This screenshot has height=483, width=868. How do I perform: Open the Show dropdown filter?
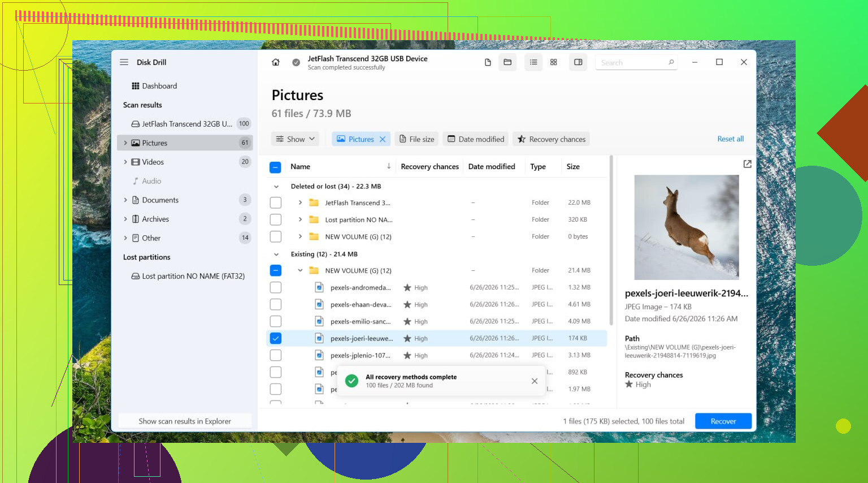pos(296,139)
